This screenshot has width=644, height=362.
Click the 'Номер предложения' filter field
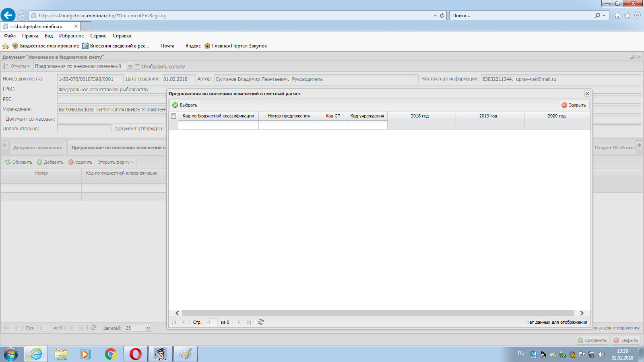289,125
